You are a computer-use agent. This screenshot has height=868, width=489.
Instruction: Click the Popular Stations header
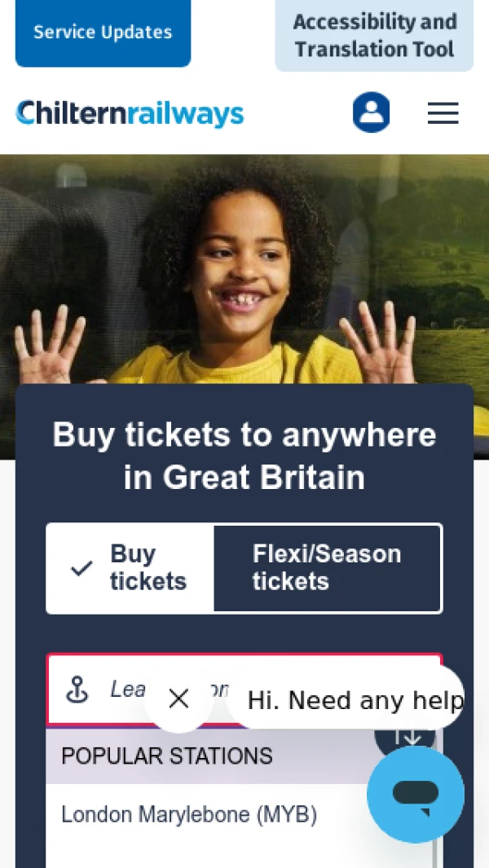(x=167, y=756)
